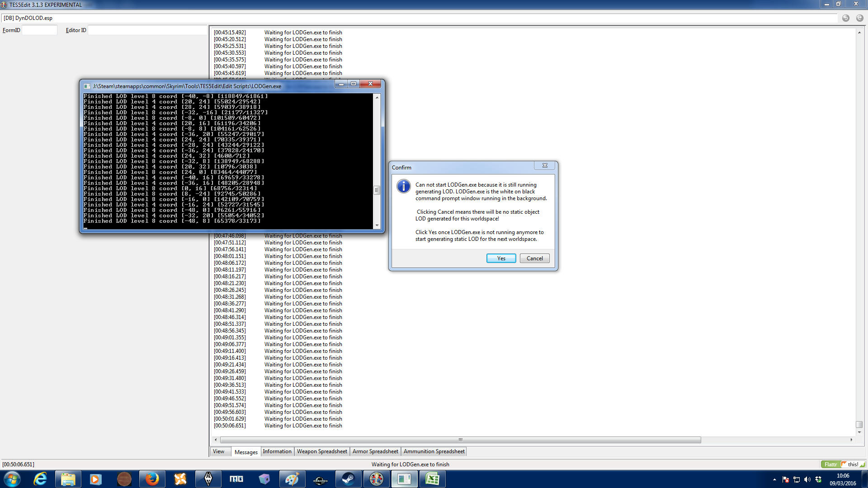Select the Messages tab

(x=246, y=452)
